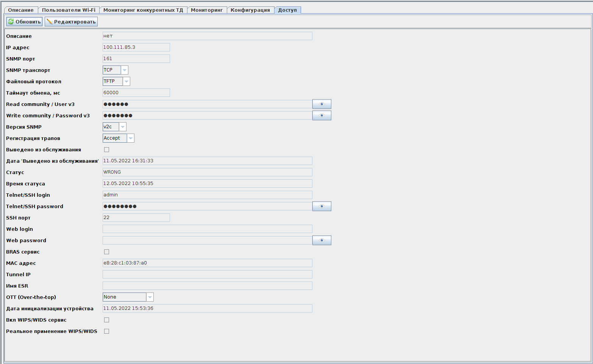This screenshot has height=364, width=593.
Task: Show the Write community password via eye icon
Action: [x=321, y=115]
